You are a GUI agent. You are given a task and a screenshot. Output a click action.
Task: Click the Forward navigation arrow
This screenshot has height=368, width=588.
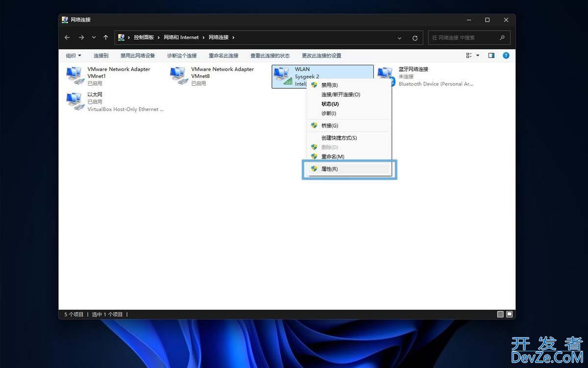[81, 38]
